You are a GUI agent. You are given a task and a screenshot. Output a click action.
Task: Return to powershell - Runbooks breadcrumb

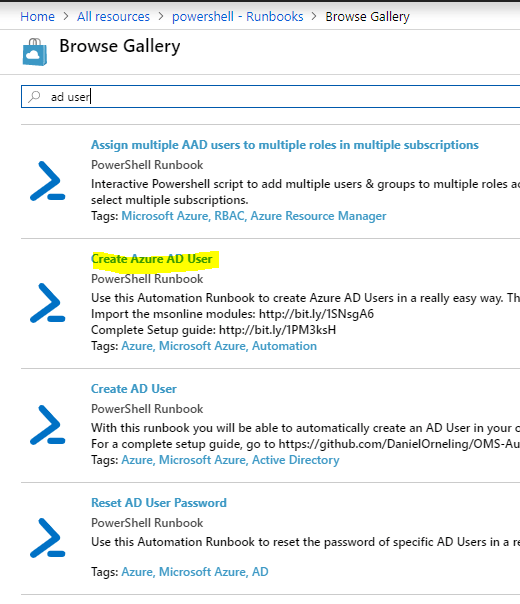238,17
